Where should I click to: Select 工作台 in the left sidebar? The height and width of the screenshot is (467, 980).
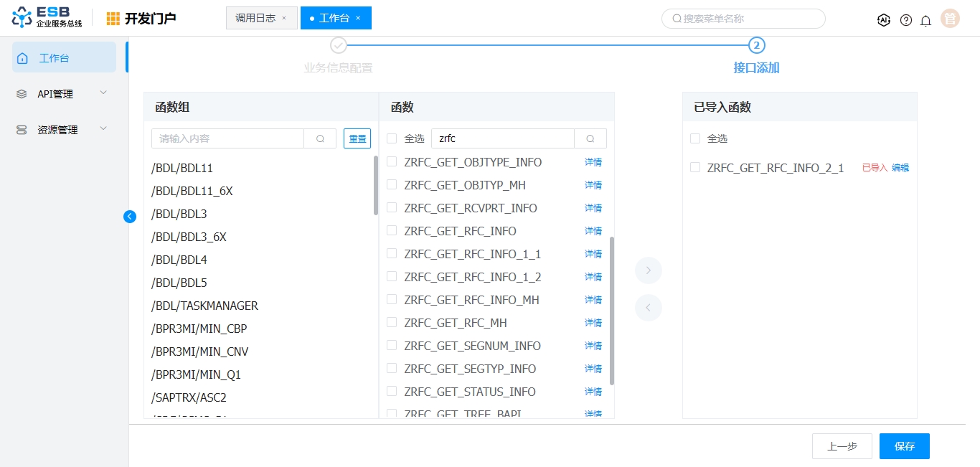pyautogui.click(x=64, y=57)
